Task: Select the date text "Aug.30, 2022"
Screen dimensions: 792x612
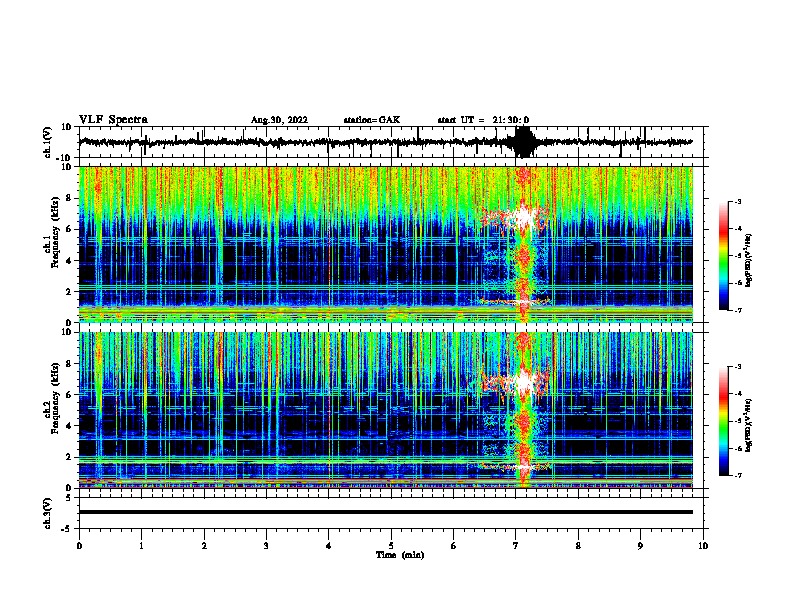Action: pos(279,120)
